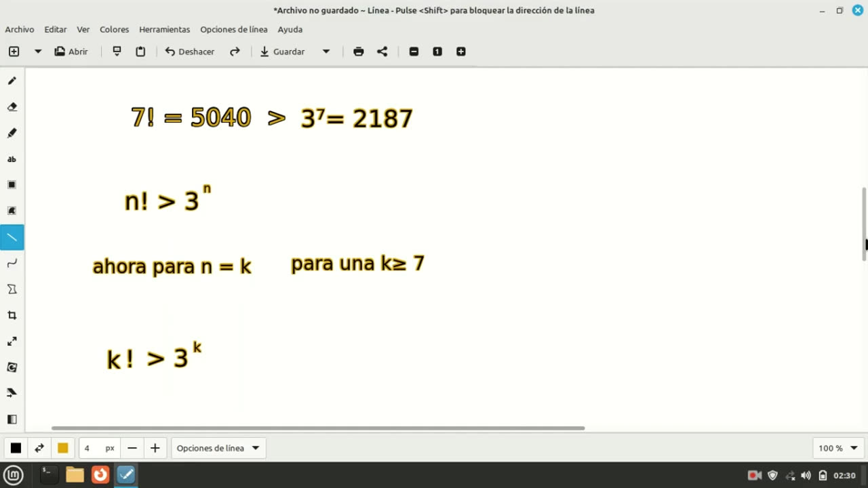Click the yellow secondary color swatch

click(x=63, y=448)
